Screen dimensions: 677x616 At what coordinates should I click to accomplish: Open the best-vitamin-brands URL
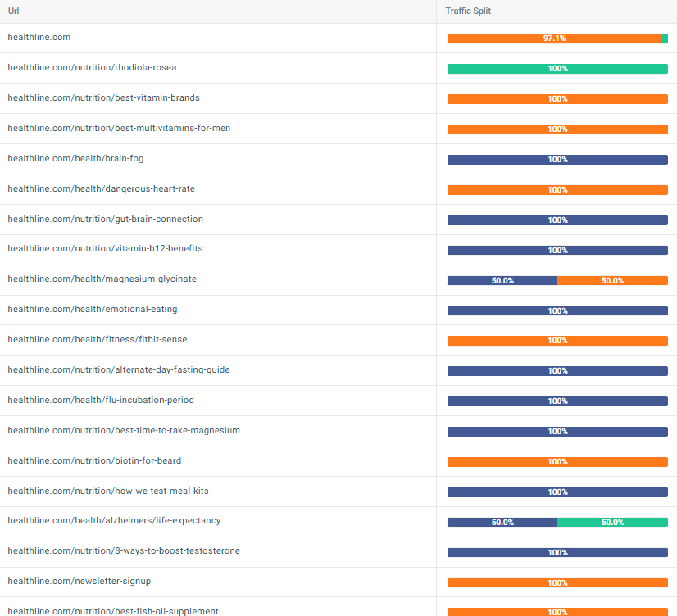point(103,97)
